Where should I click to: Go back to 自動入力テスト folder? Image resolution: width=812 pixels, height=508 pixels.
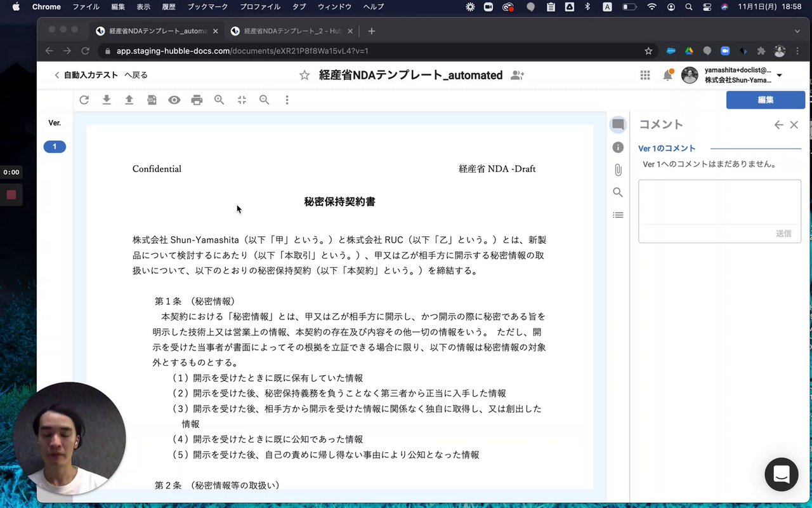click(101, 75)
